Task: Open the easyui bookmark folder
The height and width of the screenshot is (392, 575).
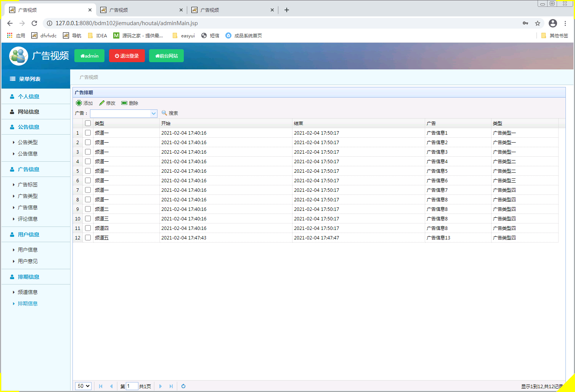Action: (183, 35)
